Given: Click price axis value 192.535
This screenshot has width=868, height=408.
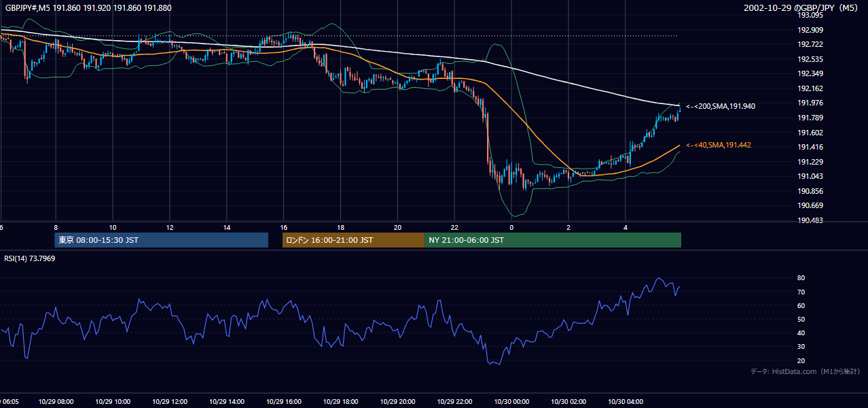Looking at the screenshot, I should click(810, 59).
